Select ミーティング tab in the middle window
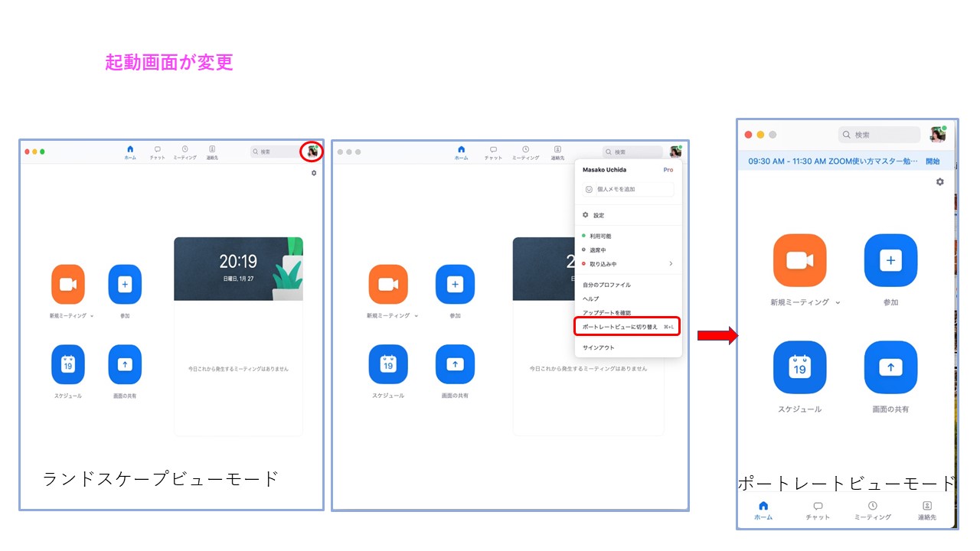This screenshot has width=980, height=551. point(525,152)
